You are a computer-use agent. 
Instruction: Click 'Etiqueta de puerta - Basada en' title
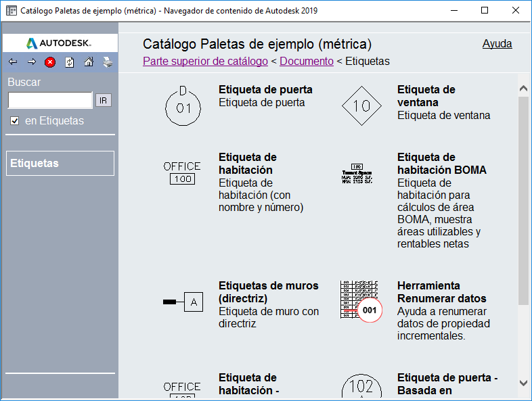tap(447, 384)
